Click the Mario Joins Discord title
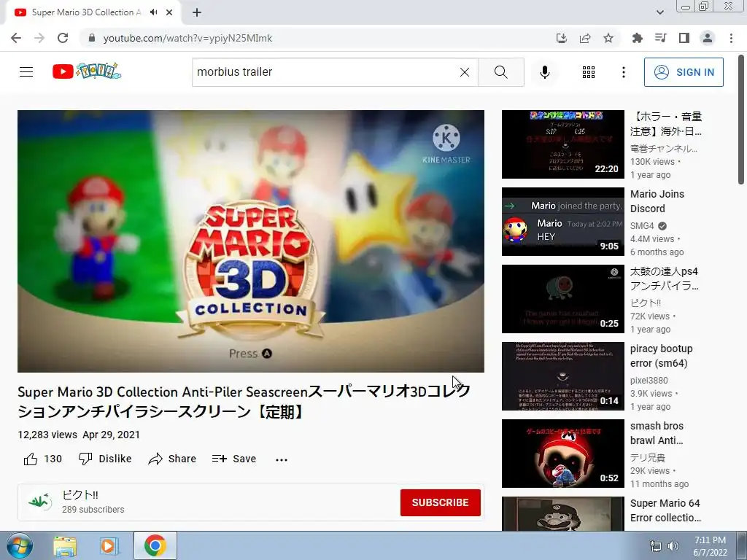The height and width of the screenshot is (560, 747). [657, 201]
